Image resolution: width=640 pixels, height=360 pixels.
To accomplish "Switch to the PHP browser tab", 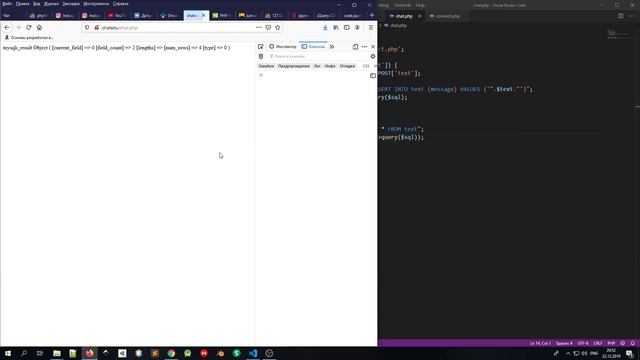I will click(222, 16).
